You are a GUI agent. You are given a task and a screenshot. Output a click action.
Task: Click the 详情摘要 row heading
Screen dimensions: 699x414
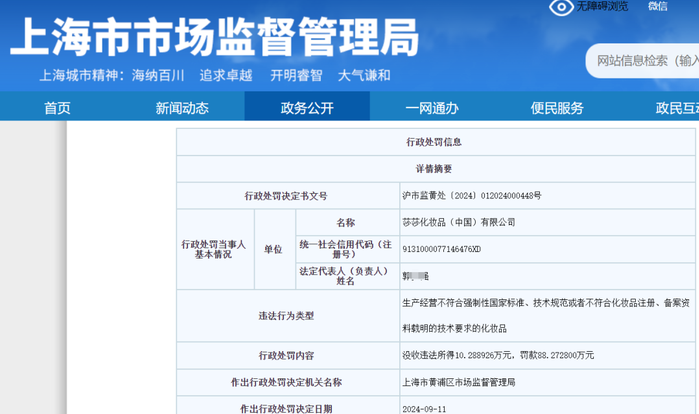click(x=434, y=169)
